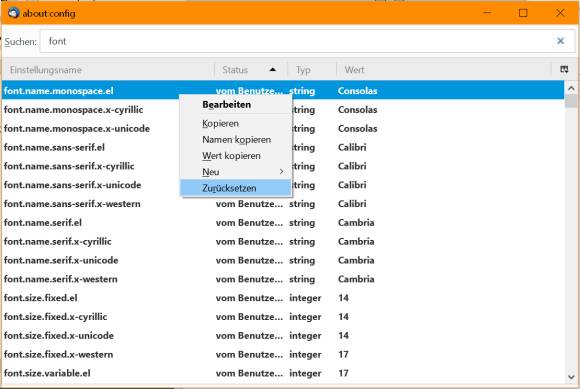
Task: Expand the Neu submenu arrow
Action: (x=281, y=172)
